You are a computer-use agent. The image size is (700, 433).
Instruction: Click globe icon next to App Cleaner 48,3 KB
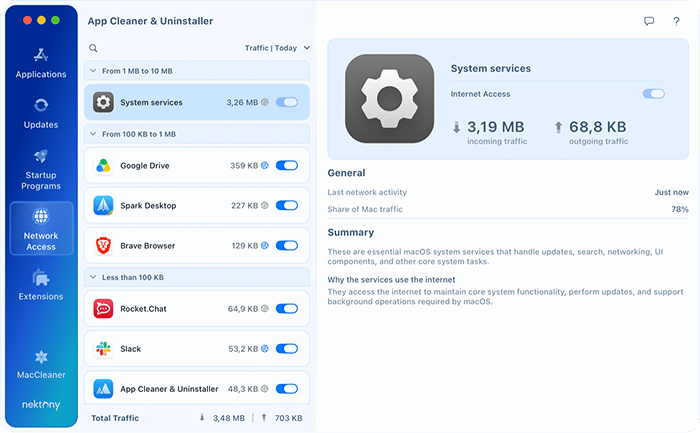coord(265,389)
